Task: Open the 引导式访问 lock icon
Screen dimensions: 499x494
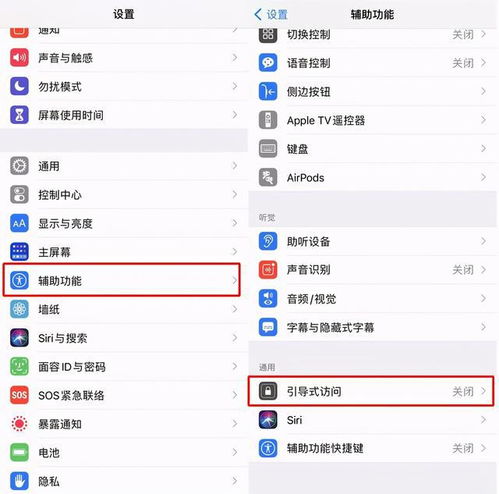Action: click(268, 391)
